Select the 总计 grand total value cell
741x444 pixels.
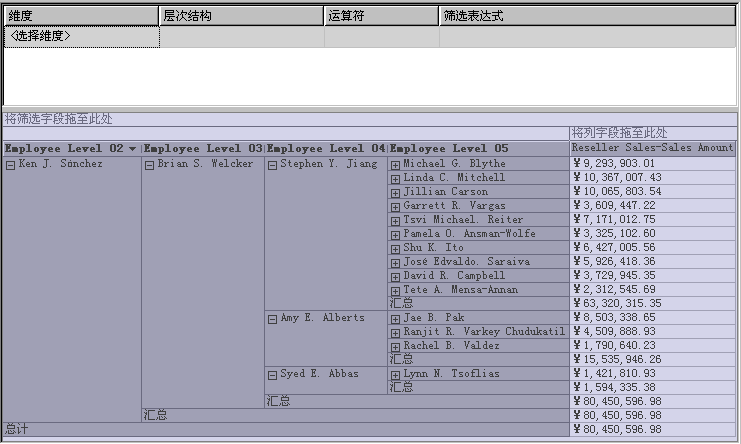click(652, 429)
